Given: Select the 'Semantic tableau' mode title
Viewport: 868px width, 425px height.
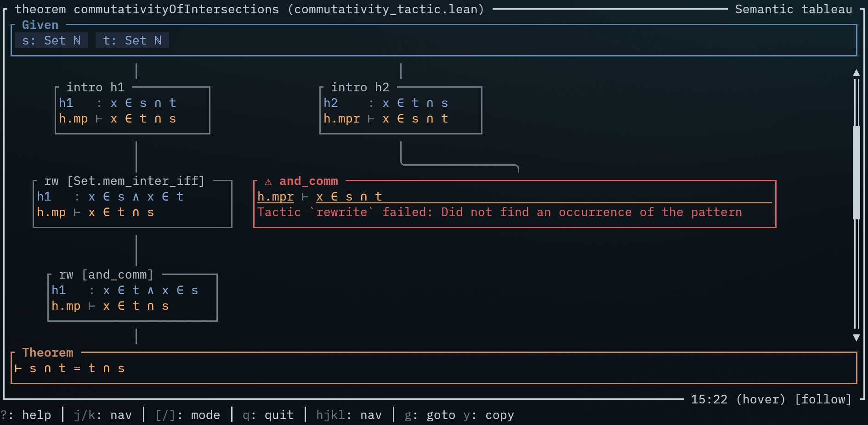Looking at the screenshot, I should (x=793, y=9).
